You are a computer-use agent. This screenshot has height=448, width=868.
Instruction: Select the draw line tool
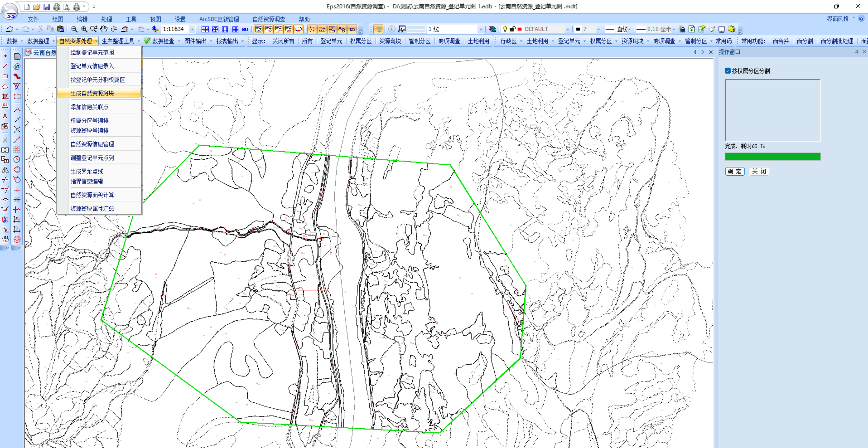point(5,66)
